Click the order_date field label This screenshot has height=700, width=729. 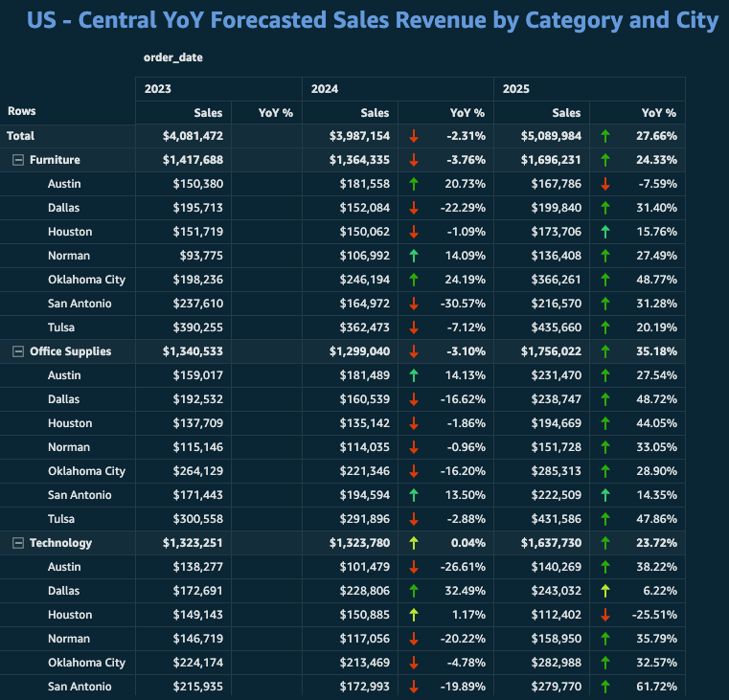172,57
